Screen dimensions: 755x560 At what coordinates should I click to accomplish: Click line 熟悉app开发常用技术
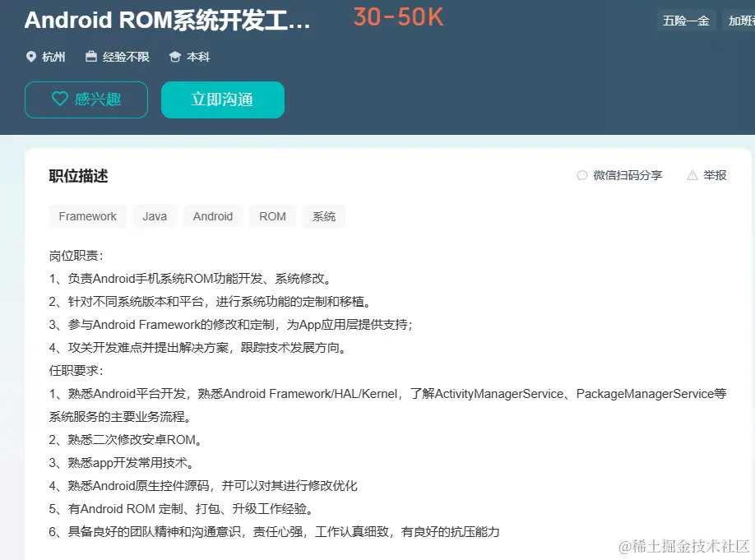point(122,463)
